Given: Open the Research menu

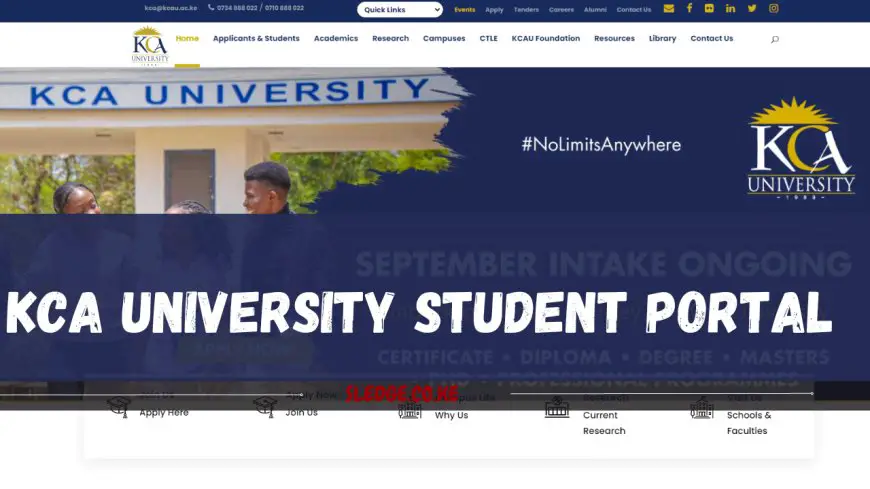Looking at the screenshot, I should pos(390,38).
